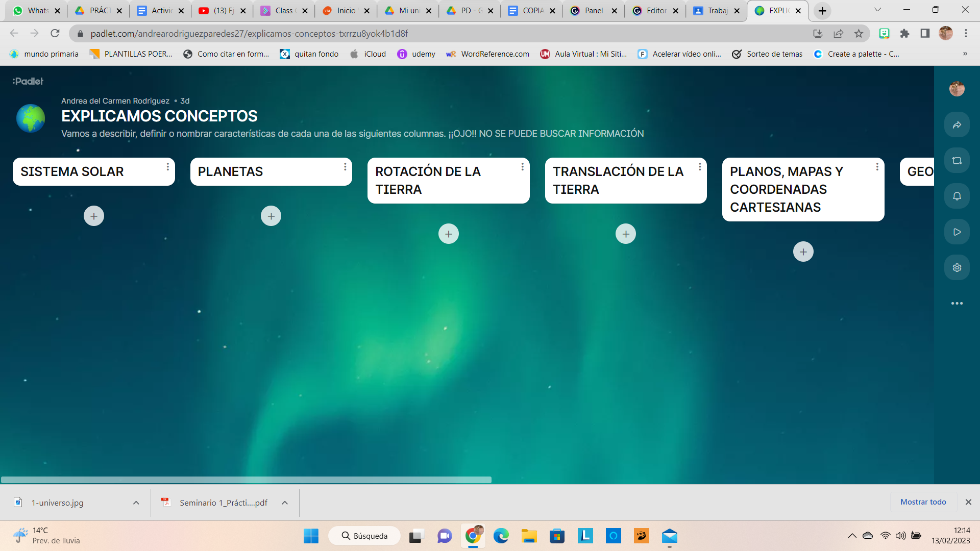
Task: Open notifications via the bell icon
Action: (957, 196)
